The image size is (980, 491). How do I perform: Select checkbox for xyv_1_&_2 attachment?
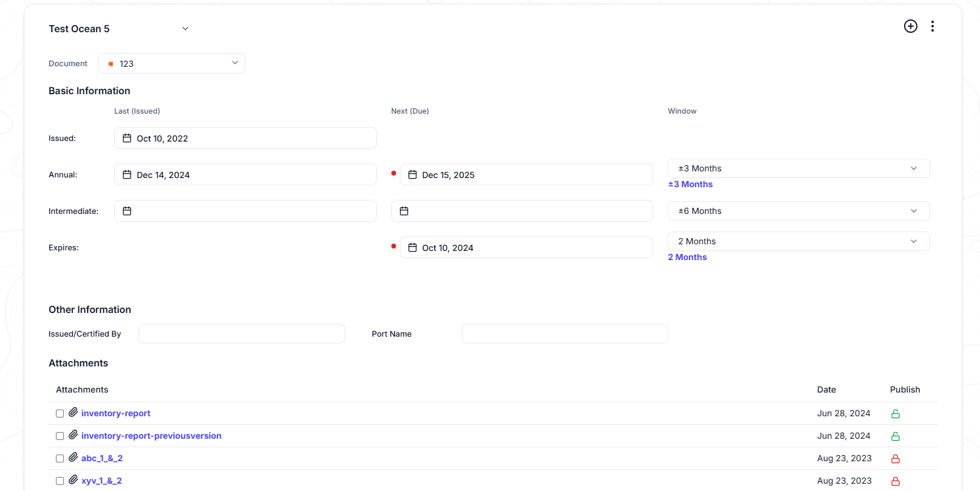point(60,481)
